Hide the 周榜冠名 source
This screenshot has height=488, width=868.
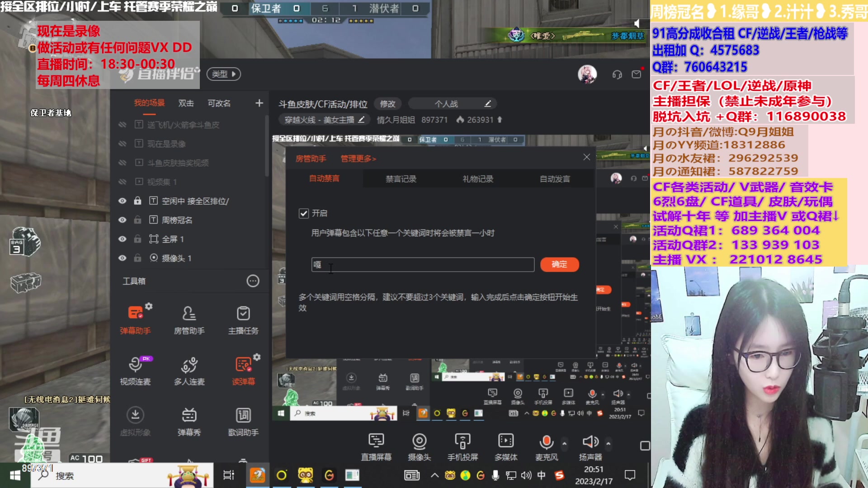coord(122,220)
